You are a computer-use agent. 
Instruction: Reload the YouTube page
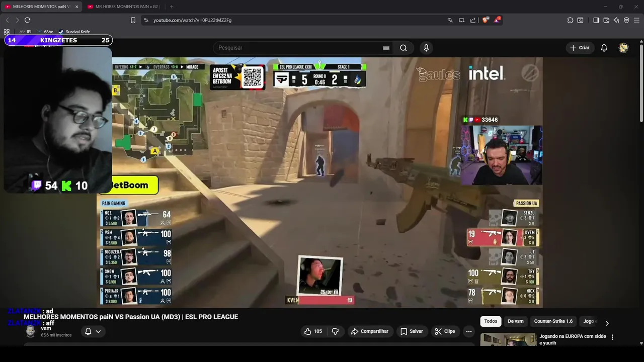pos(28,20)
